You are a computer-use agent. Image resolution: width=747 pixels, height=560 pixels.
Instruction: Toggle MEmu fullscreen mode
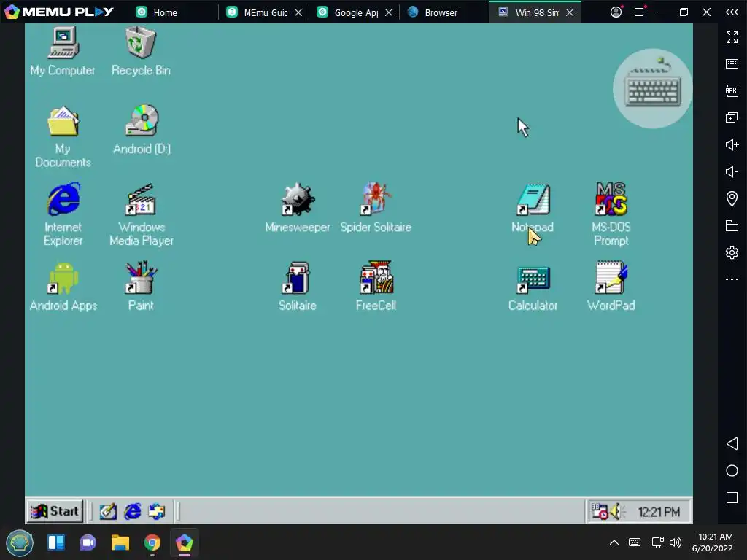pos(732,36)
